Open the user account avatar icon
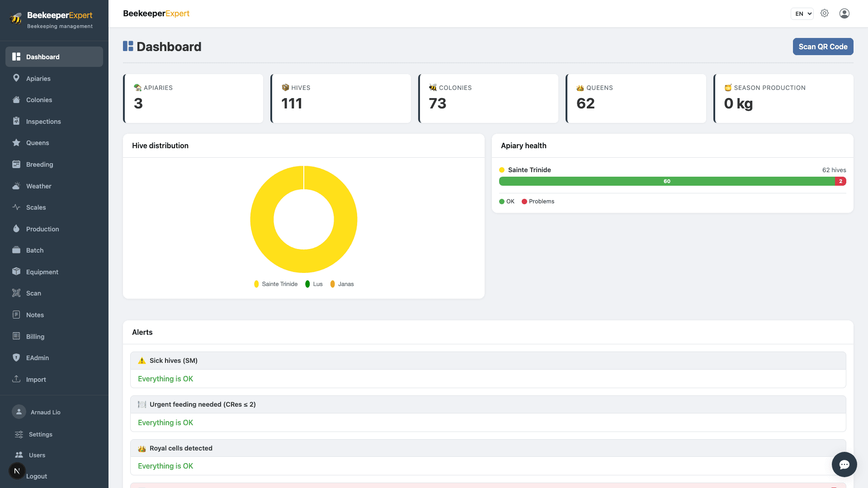This screenshot has width=868, height=488. 844,14
